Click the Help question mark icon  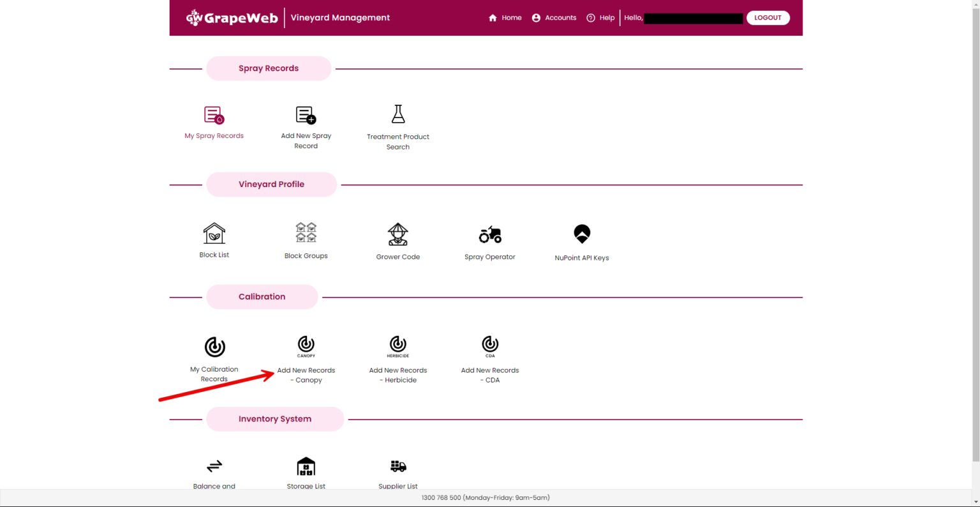591,18
